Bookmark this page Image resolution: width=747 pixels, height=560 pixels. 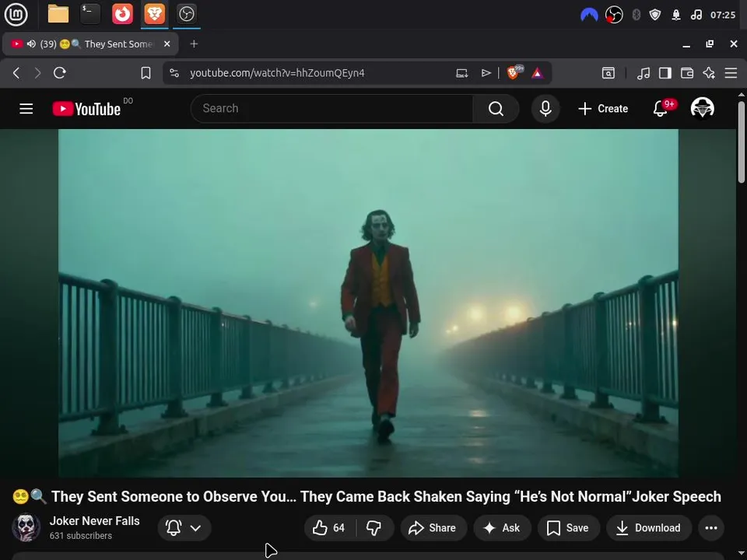pyautogui.click(x=146, y=73)
